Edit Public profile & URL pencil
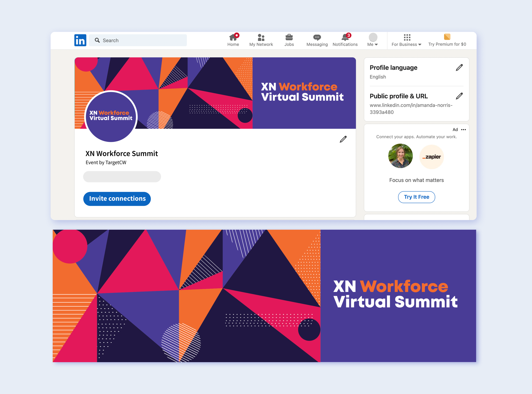 [459, 96]
